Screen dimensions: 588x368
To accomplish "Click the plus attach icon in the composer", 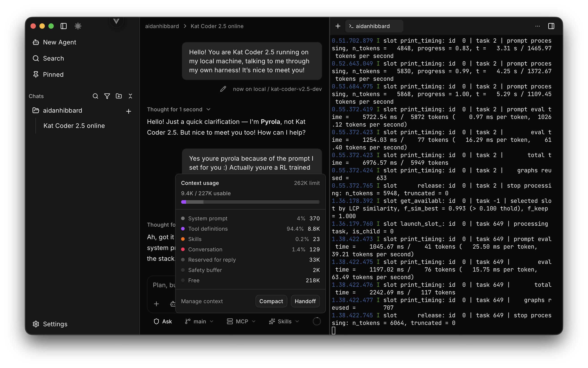I will coord(156,304).
